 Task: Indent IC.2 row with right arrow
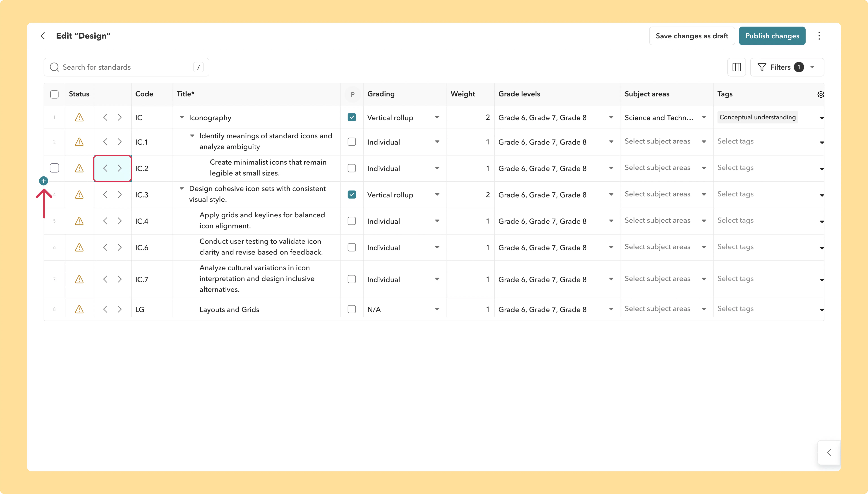coord(120,168)
